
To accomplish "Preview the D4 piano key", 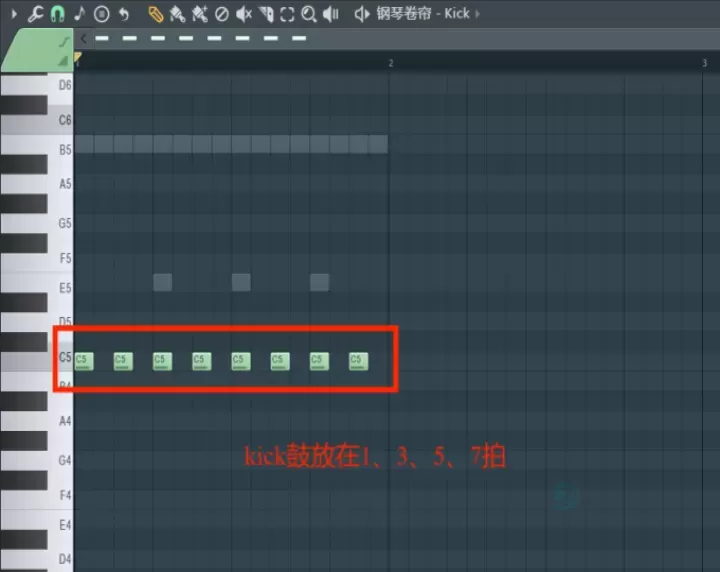I will [60, 559].
